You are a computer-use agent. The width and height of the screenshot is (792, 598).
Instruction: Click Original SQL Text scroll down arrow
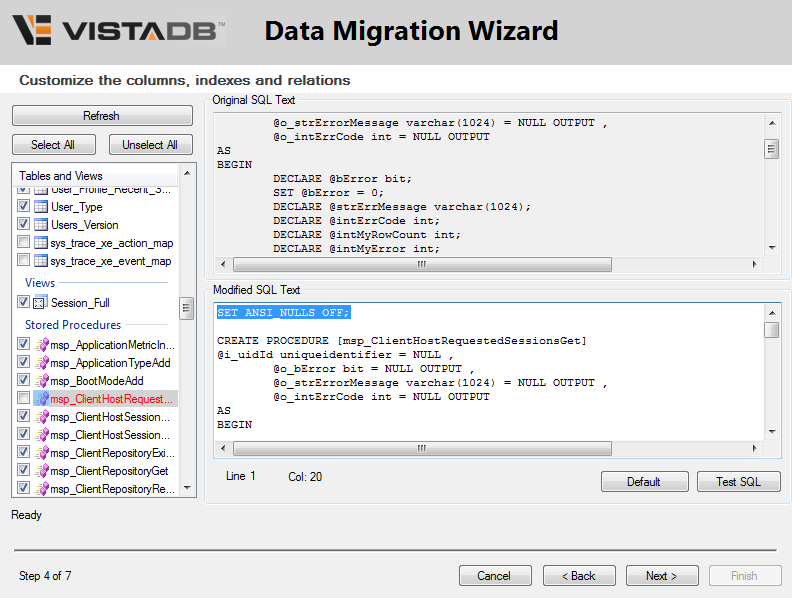click(x=772, y=247)
